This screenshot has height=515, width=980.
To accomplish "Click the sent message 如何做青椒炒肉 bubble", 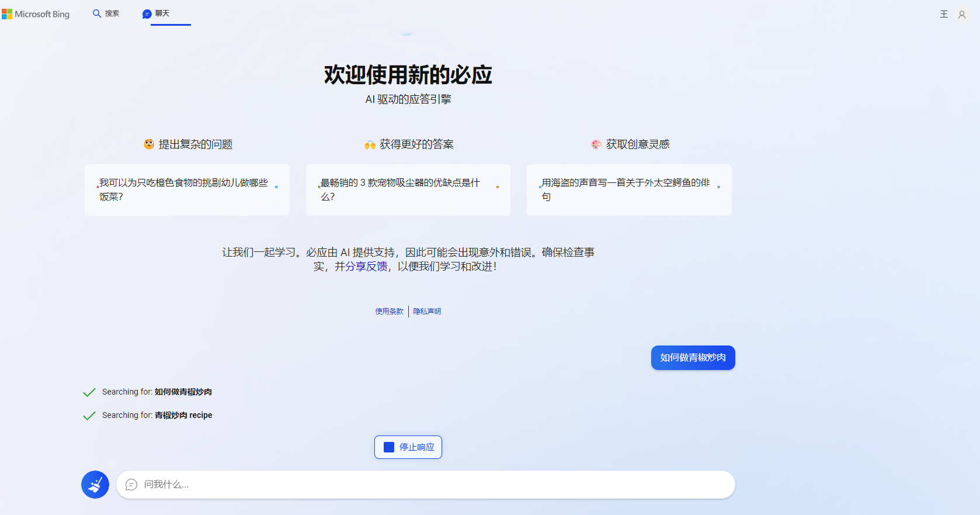I will [x=693, y=358].
